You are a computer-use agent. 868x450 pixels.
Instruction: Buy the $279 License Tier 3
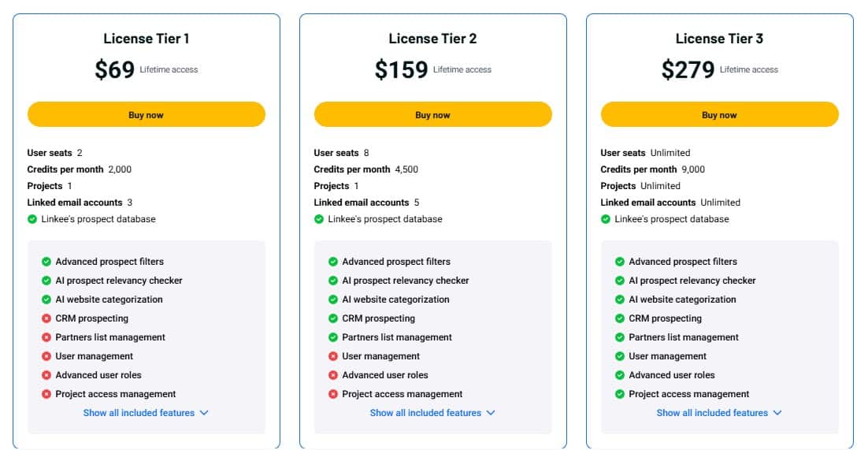(x=719, y=114)
